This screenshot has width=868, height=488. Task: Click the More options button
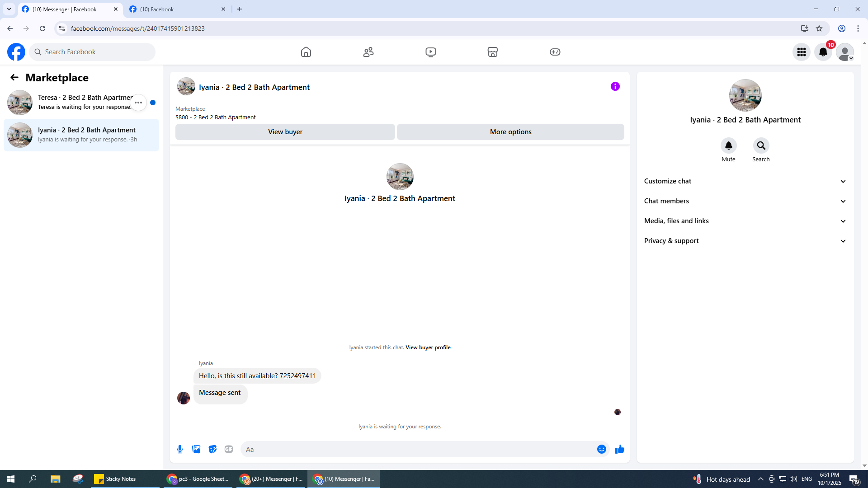511,132
